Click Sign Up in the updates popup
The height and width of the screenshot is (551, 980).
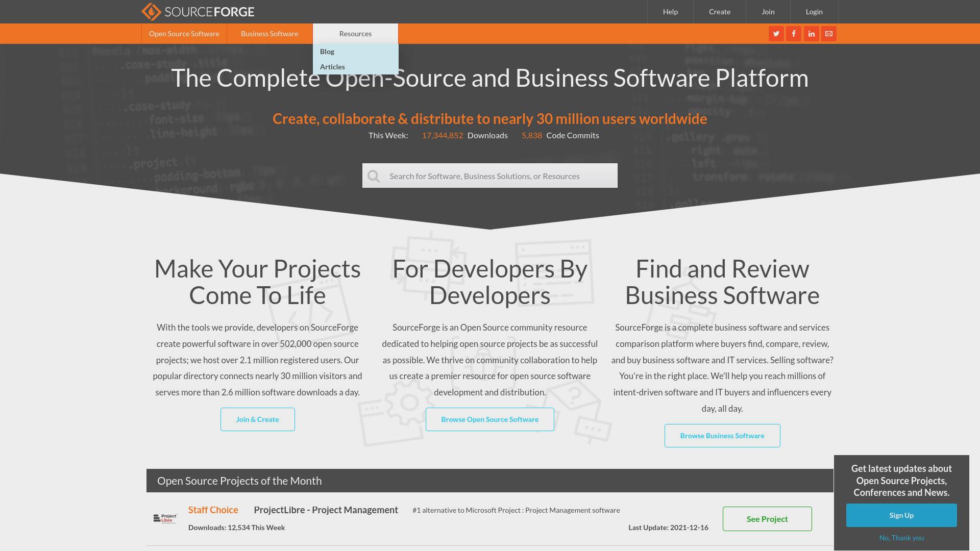coord(901,515)
